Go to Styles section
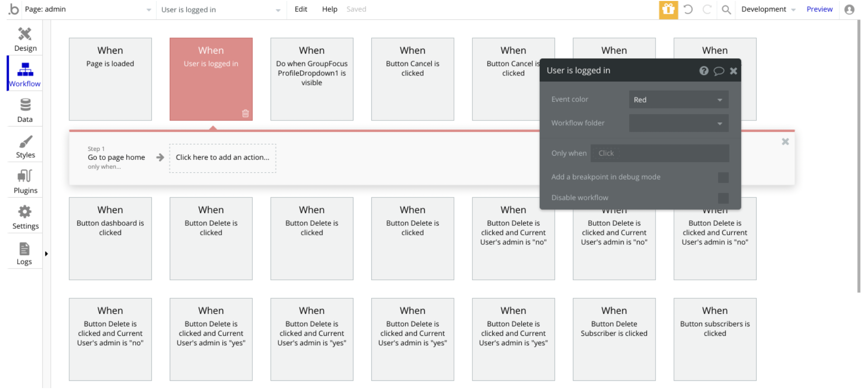This screenshot has height=389, width=868. 25,146
